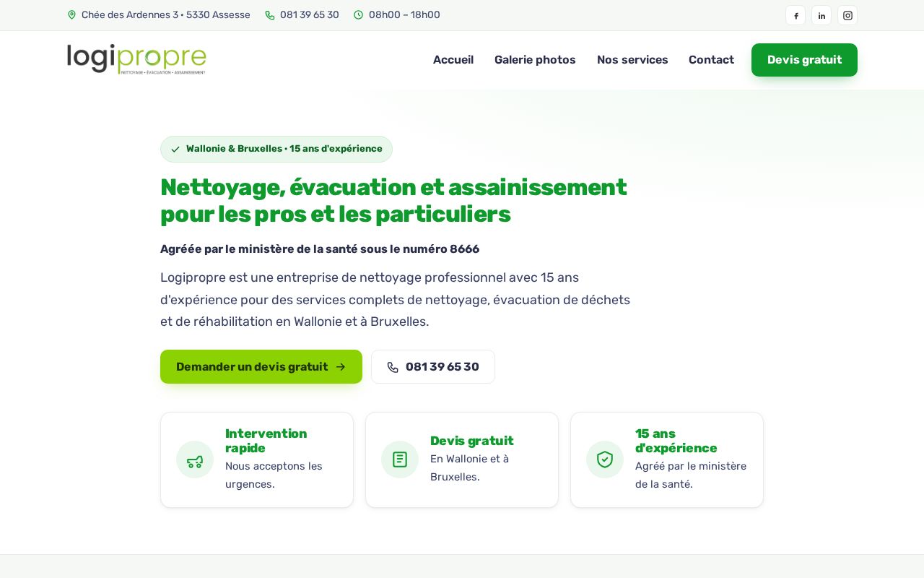The image size is (924, 578).
Task: Click the arrow icon in Demander un devis button
Action: click(341, 367)
